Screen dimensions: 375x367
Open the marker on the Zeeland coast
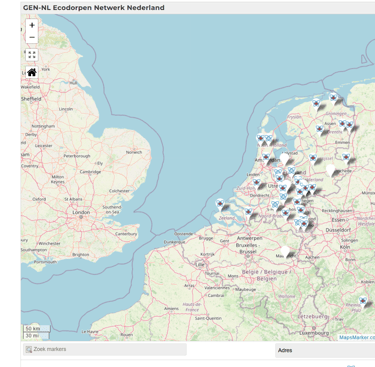tap(220, 205)
